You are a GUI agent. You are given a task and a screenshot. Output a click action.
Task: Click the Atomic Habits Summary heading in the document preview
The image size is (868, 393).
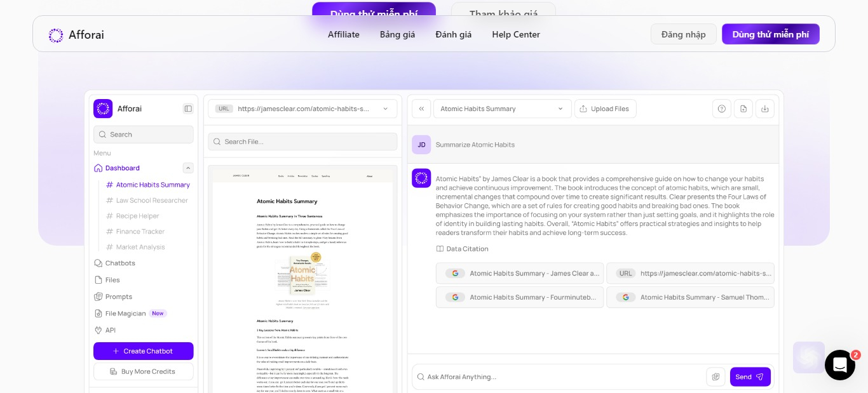pyautogui.click(x=287, y=201)
